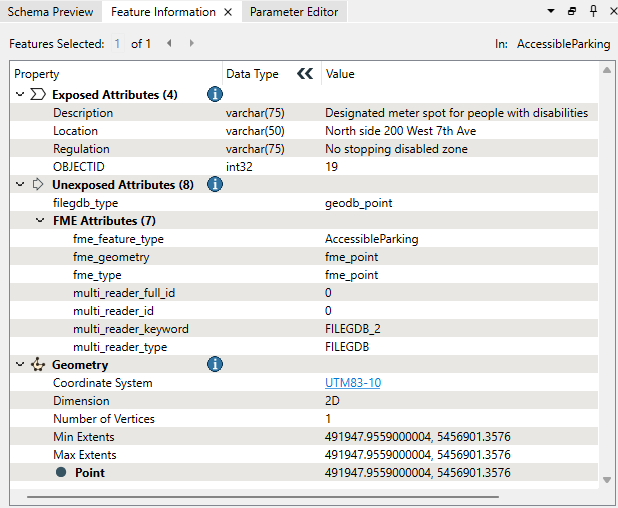
Task: Click the AccessibleParking feature type value
Action: click(x=372, y=238)
